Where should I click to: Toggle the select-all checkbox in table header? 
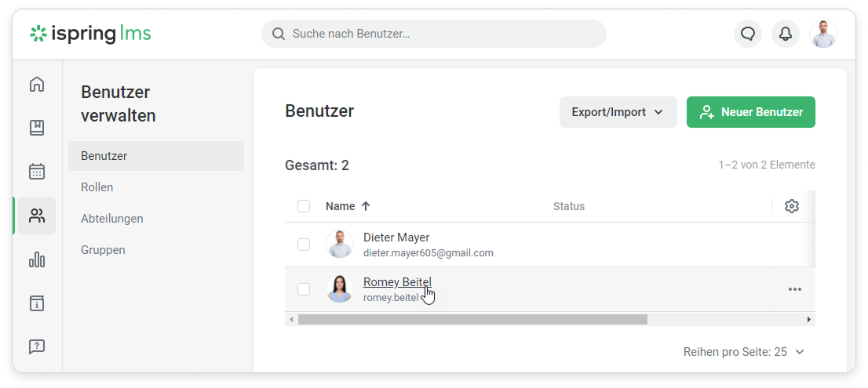pyautogui.click(x=304, y=206)
